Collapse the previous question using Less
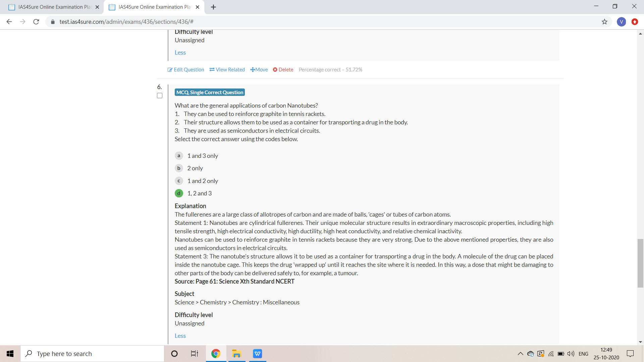Image resolution: width=644 pixels, height=362 pixels. [x=180, y=53]
